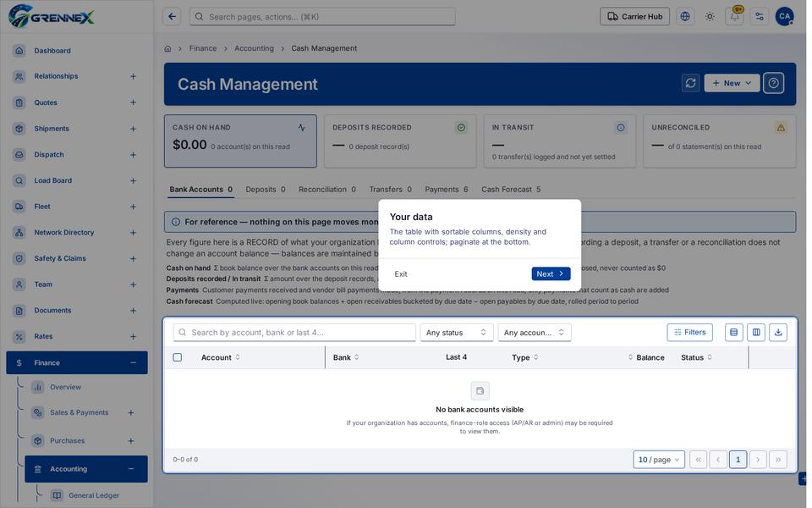Focus the Search by account, bank field
The height and width of the screenshot is (508, 812).
(x=294, y=333)
